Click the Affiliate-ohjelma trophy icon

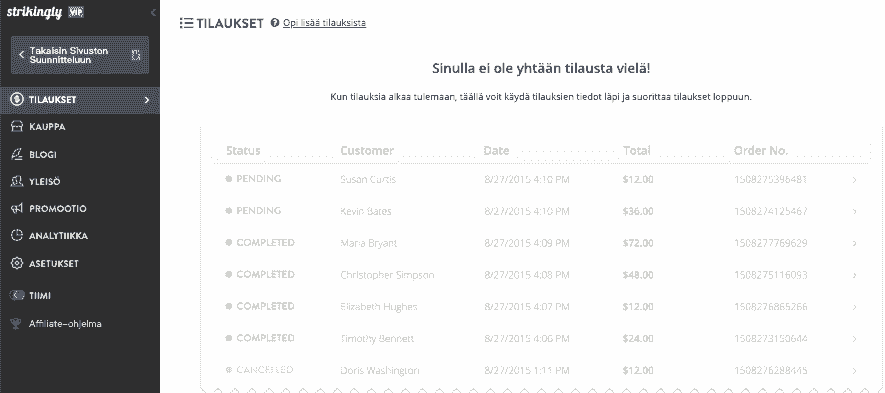click(17, 324)
